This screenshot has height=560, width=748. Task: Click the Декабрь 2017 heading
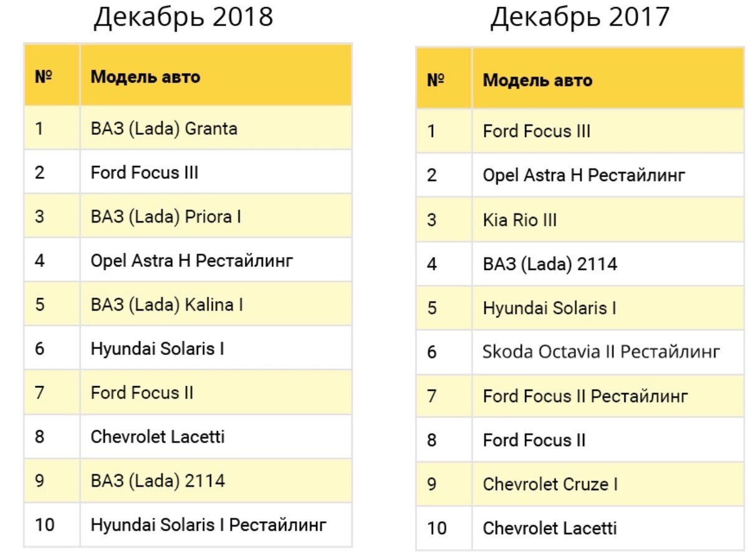click(580, 17)
